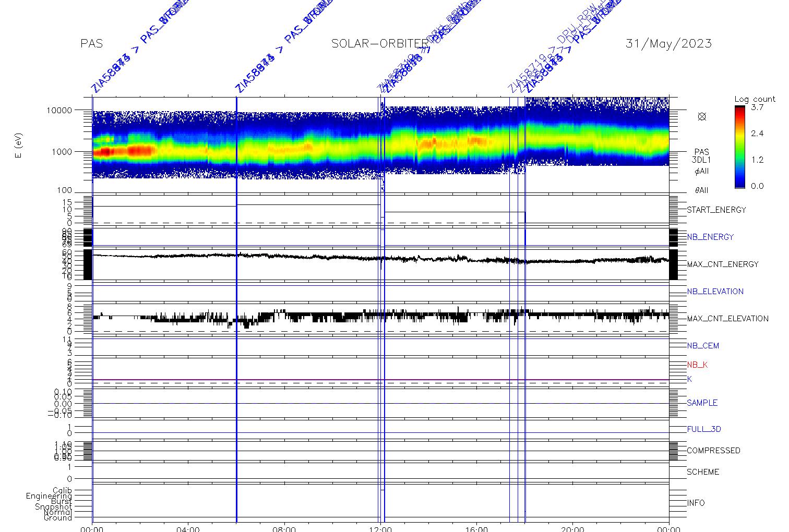Select the 3.7 value on the color scale
Image resolution: width=789 pixels, height=532 pixels.
coord(757,107)
